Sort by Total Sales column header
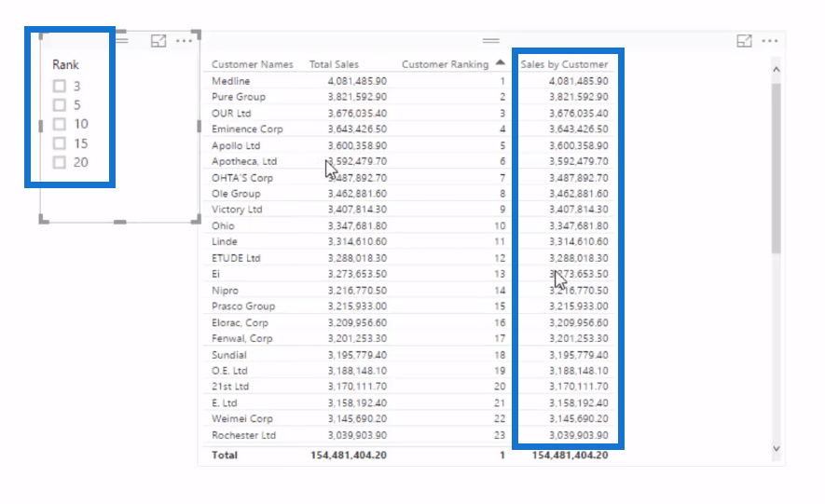The width and height of the screenshot is (825, 504). point(334,64)
